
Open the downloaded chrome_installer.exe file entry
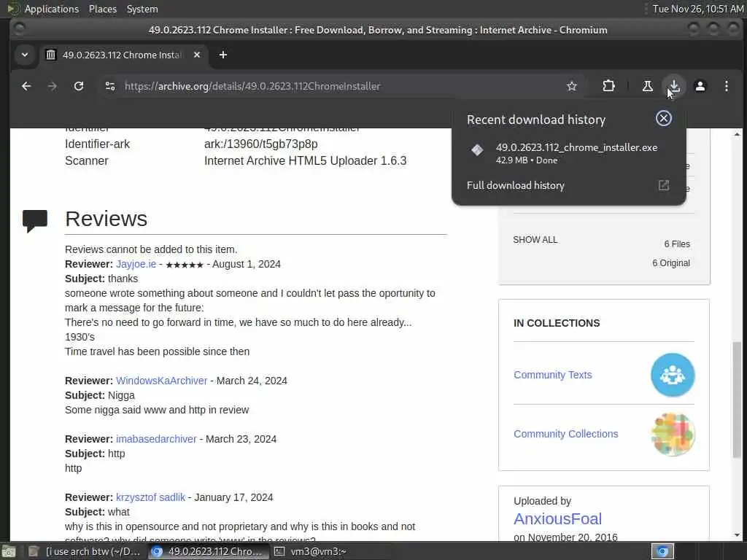coord(569,153)
